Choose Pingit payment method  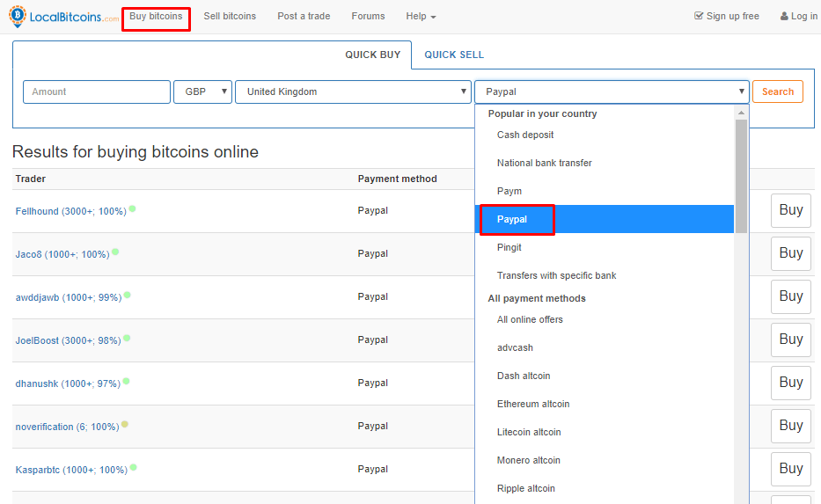click(x=605, y=247)
